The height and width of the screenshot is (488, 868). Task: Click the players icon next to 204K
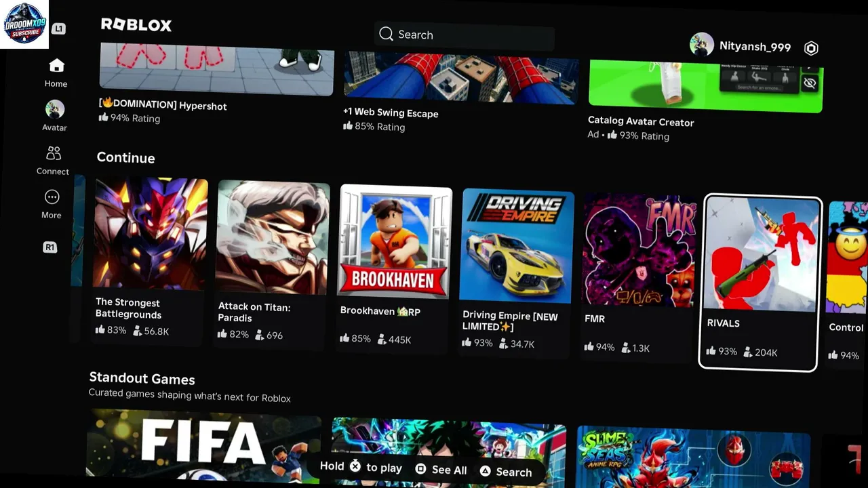748,352
